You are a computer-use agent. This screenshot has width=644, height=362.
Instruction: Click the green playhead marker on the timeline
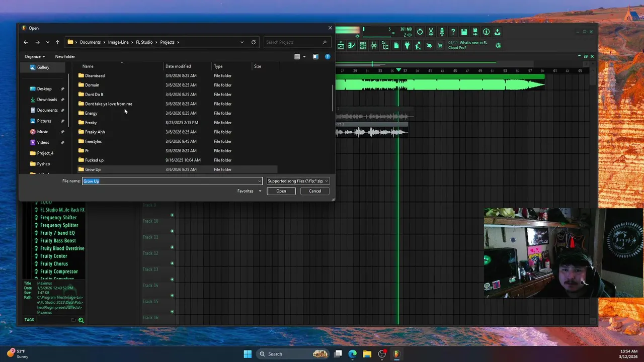coord(398,70)
